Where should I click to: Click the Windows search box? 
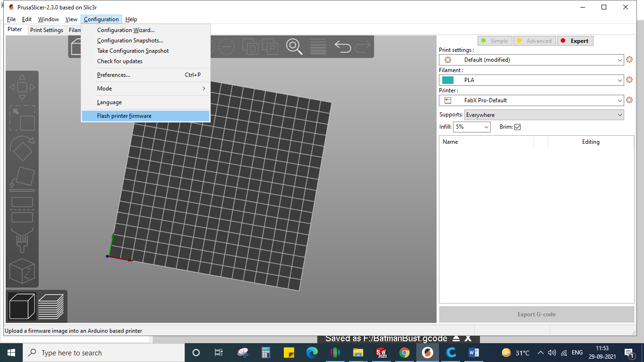104,353
